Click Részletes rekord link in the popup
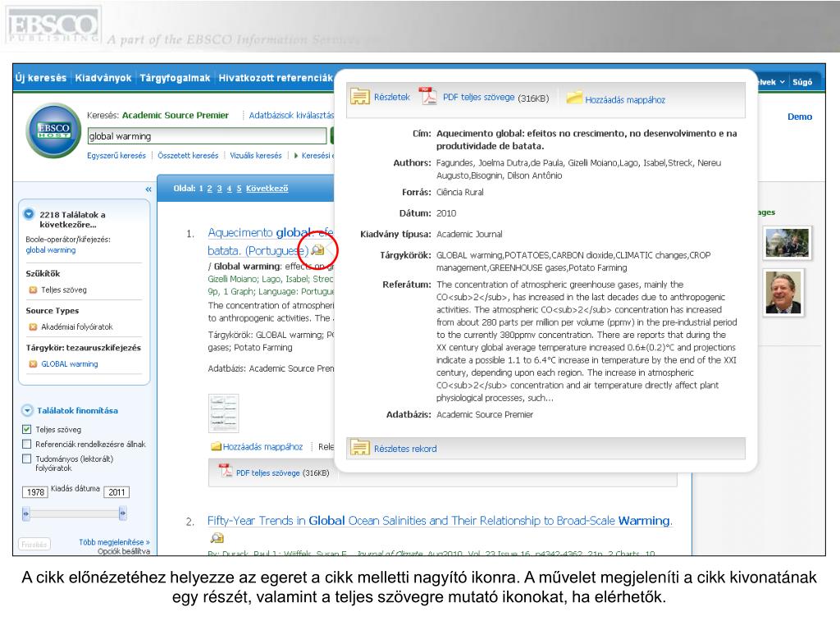Screen dimensions: 840x630 [405, 449]
